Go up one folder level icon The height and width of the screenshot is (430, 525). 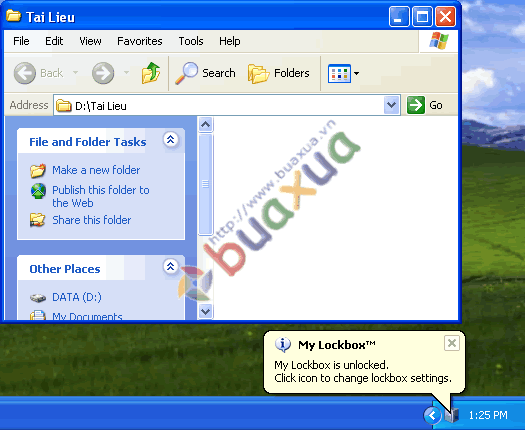151,73
